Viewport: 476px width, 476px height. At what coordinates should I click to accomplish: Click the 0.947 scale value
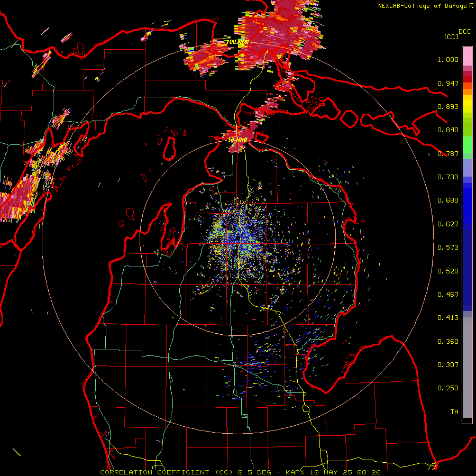pyautogui.click(x=448, y=83)
